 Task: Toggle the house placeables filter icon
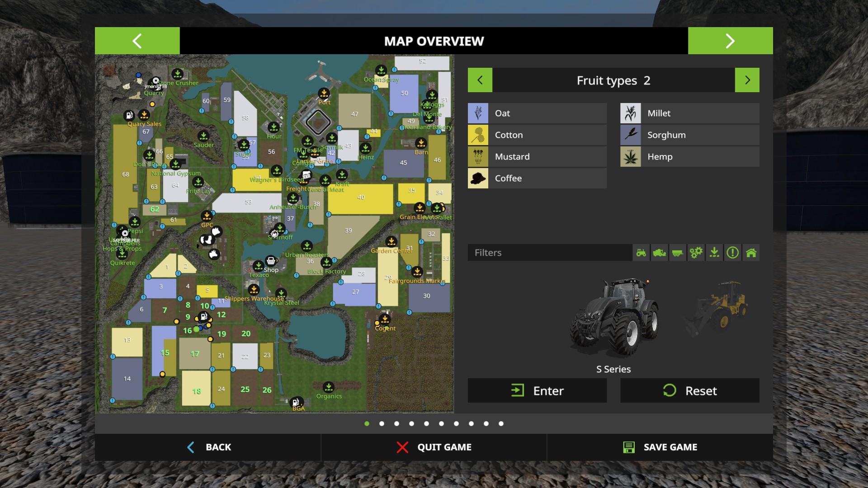751,253
